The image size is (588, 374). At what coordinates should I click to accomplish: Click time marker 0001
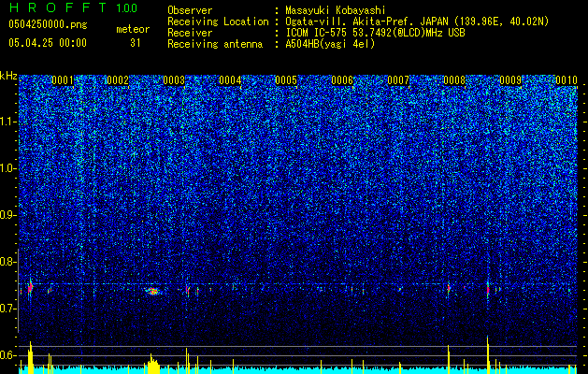pos(63,80)
